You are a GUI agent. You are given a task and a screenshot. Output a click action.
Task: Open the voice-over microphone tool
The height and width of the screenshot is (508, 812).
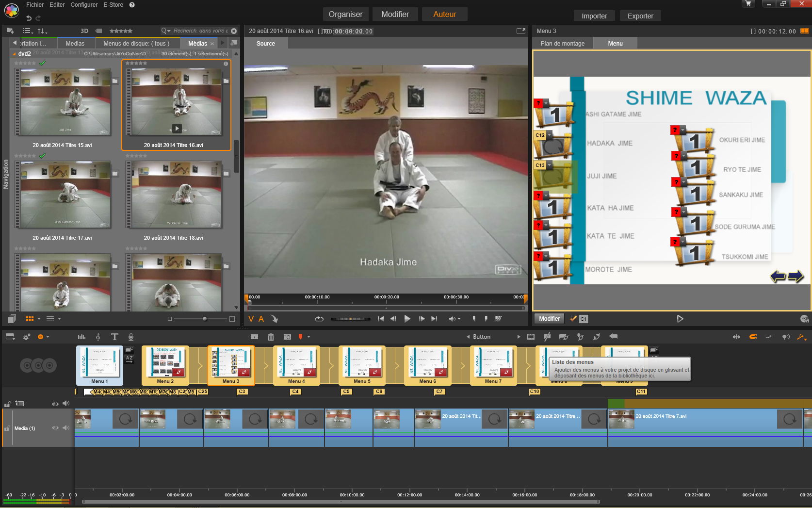click(131, 337)
